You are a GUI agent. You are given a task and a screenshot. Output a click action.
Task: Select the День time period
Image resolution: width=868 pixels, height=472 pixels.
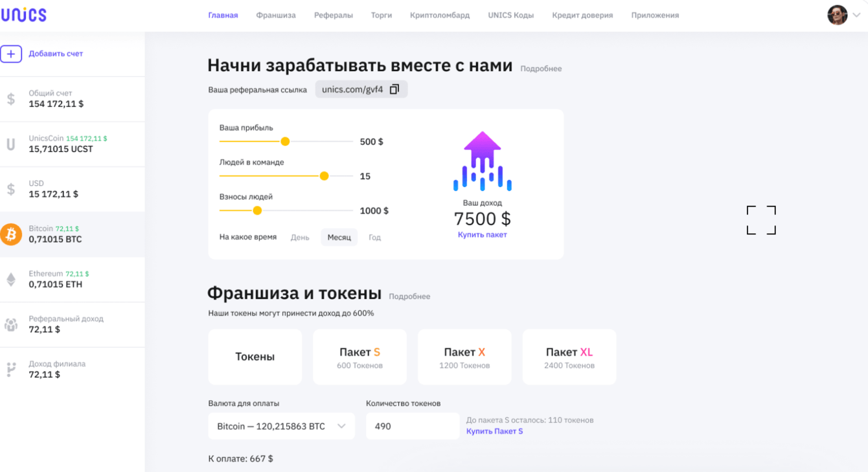300,238
